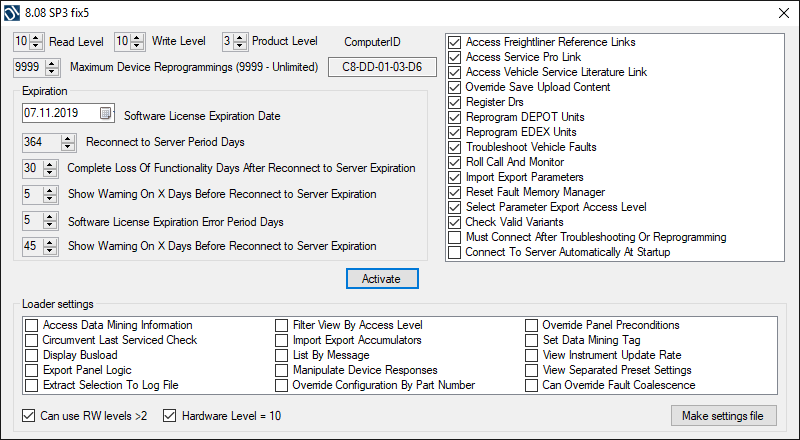Enable Must Connect After Troubleshooting Or Reprogramming
Viewport: 800px width, 440px height.
coord(455,237)
